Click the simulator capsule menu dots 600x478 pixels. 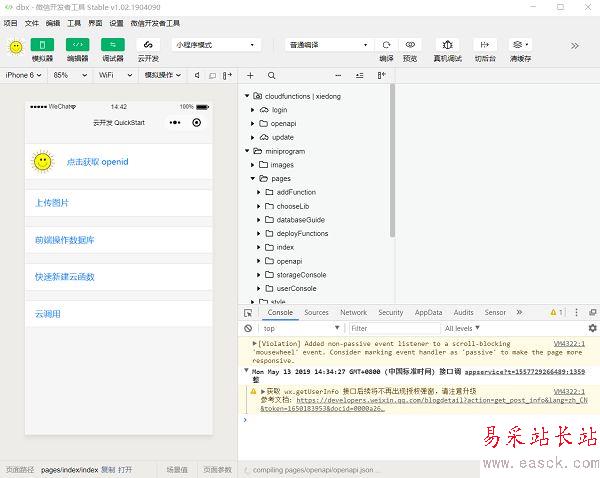pos(175,122)
